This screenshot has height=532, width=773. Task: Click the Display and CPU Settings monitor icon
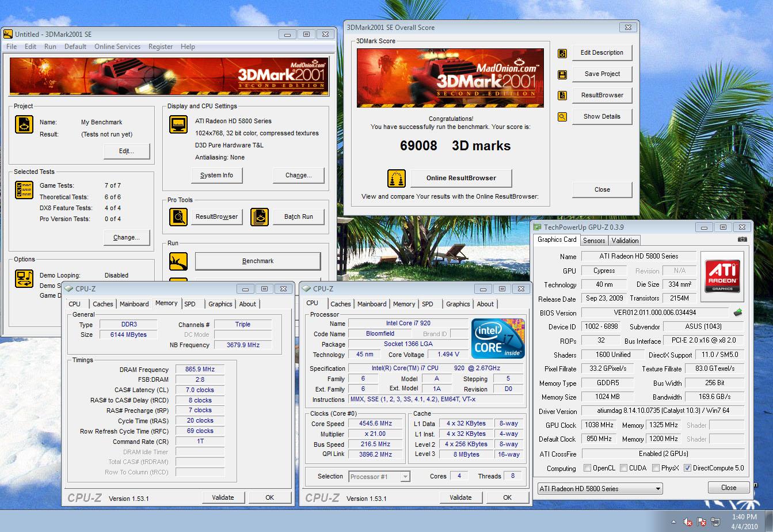click(178, 124)
